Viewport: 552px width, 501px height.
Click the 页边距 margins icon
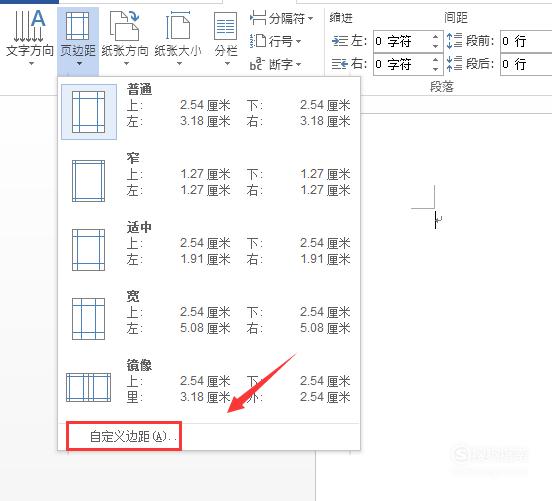click(x=77, y=26)
